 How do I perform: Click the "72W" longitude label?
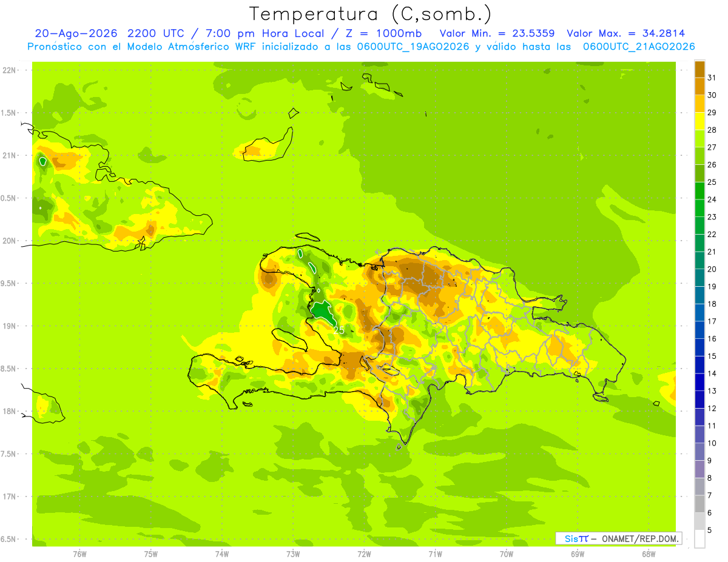tap(364, 554)
